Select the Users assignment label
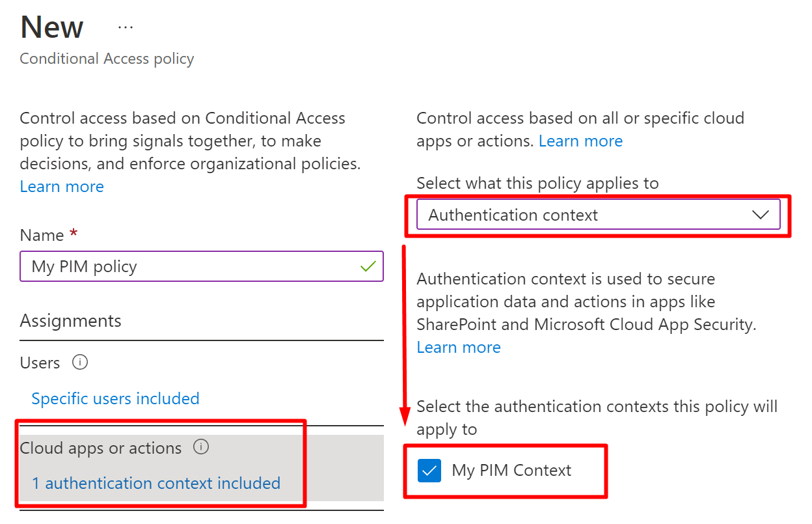812x524 pixels. [40, 363]
